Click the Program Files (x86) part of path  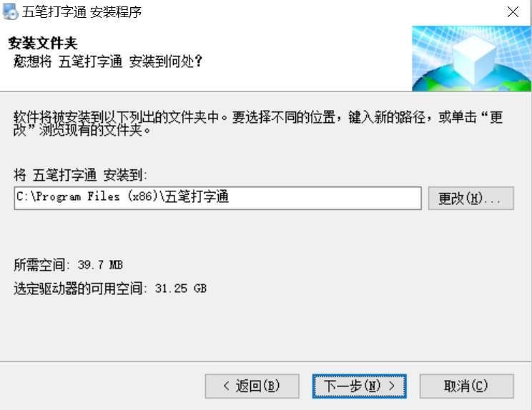pos(97,196)
